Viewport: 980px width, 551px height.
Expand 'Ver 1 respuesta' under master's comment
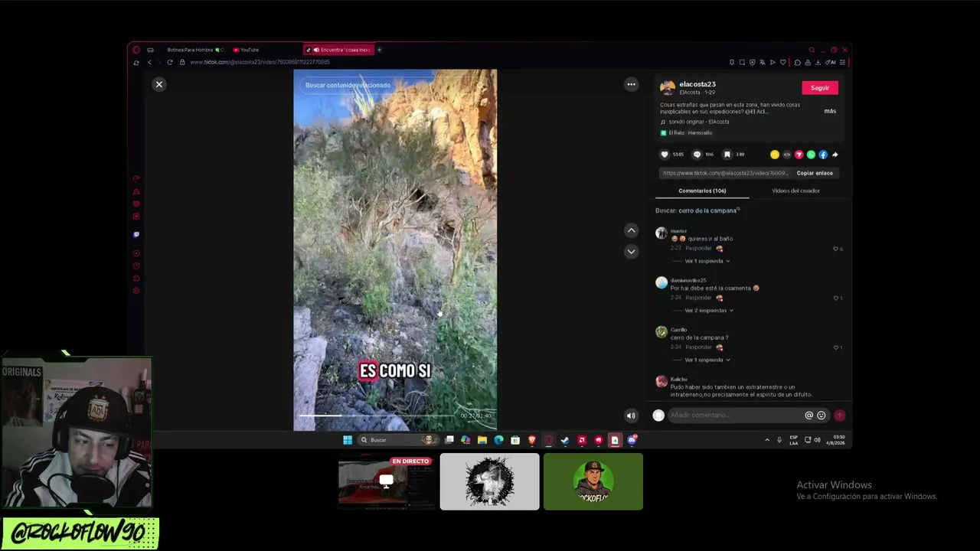(x=707, y=261)
